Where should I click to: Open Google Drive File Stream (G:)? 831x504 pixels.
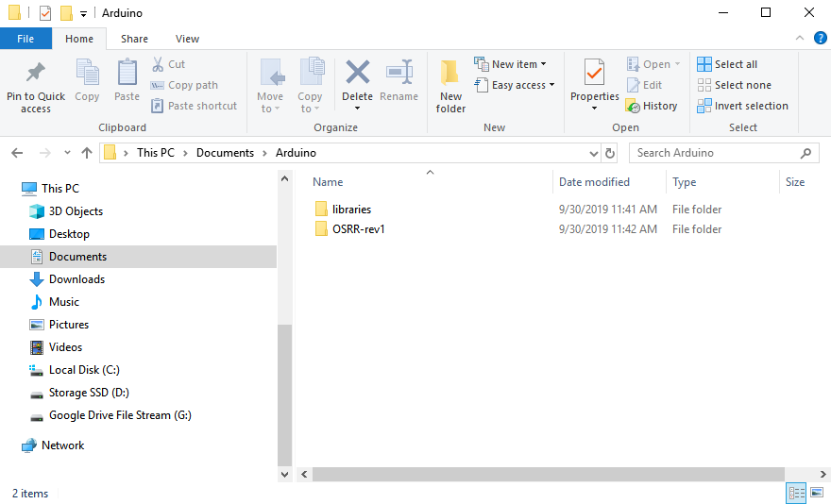pyautogui.click(x=110, y=415)
